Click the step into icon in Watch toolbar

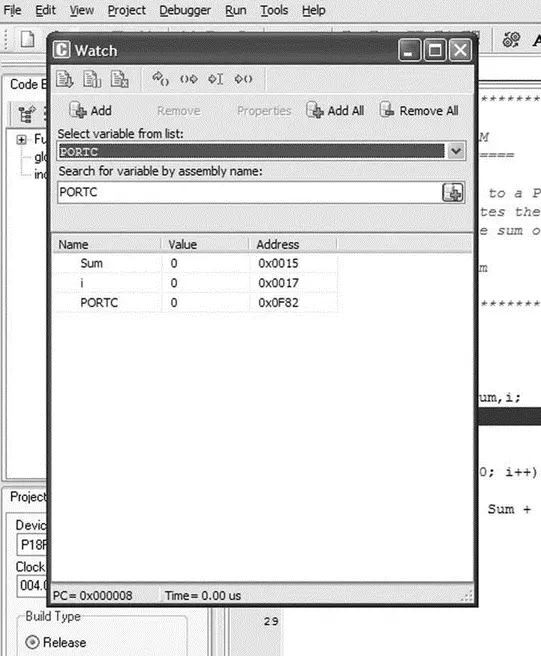[160, 79]
